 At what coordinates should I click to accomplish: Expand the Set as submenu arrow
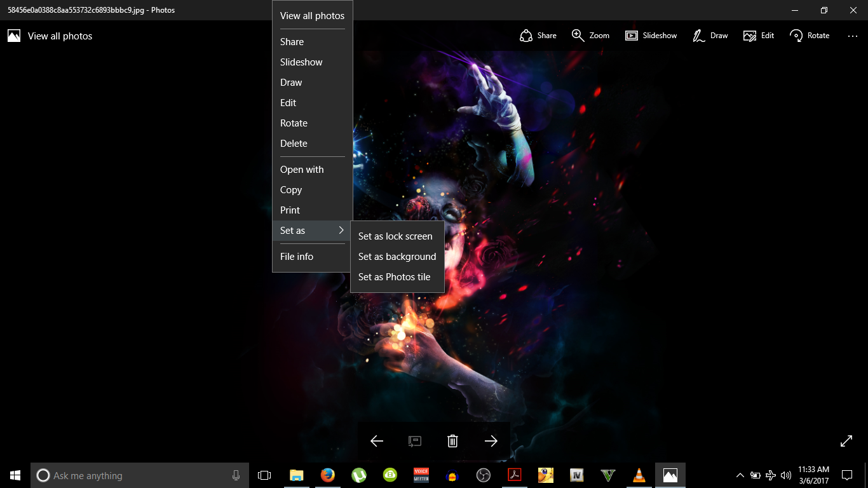(x=341, y=231)
